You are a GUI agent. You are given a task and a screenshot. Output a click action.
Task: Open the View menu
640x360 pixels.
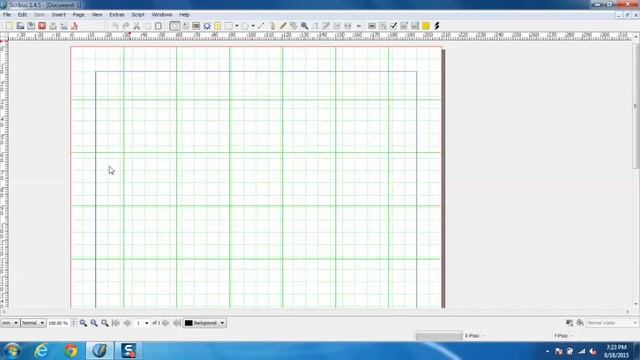tap(97, 14)
